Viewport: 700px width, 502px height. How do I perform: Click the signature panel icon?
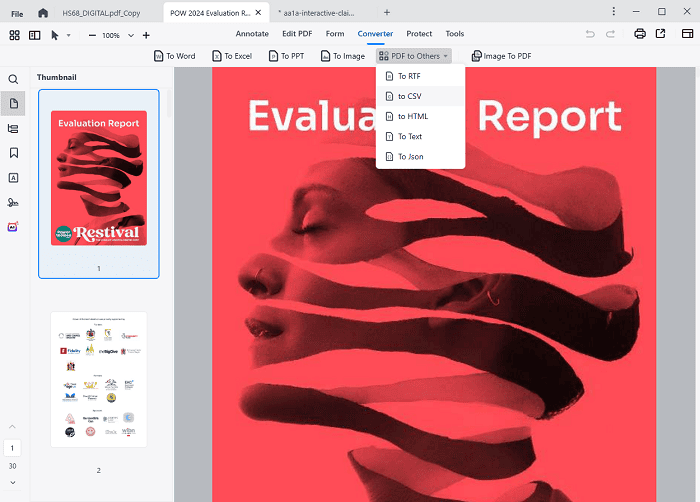14,202
